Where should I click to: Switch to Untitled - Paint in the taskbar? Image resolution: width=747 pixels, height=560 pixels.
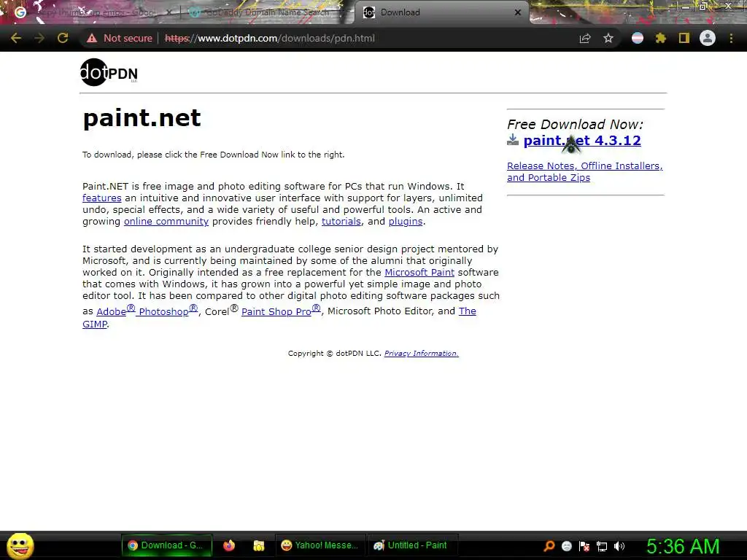[411, 545]
